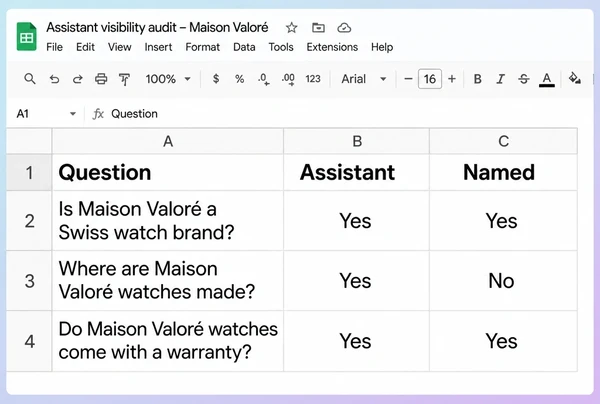Screen dimensions: 600x404
Task: Toggle bold formatting
Action: 478,79
